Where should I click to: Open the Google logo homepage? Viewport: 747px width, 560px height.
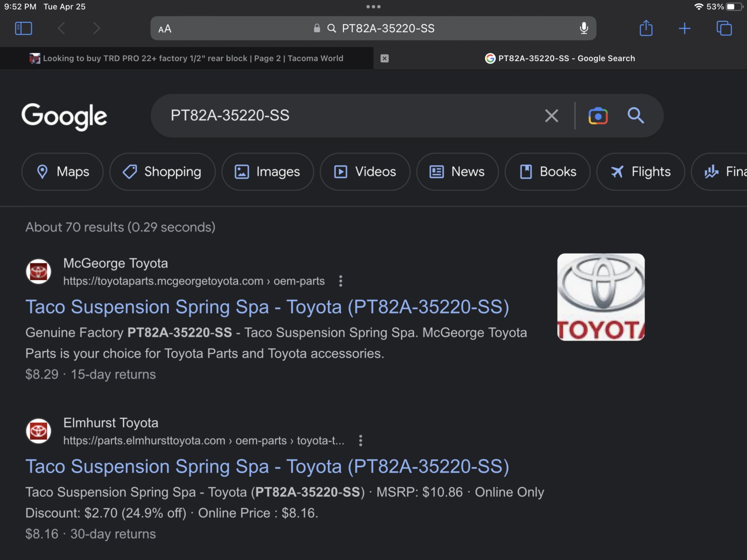click(x=64, y=117)
